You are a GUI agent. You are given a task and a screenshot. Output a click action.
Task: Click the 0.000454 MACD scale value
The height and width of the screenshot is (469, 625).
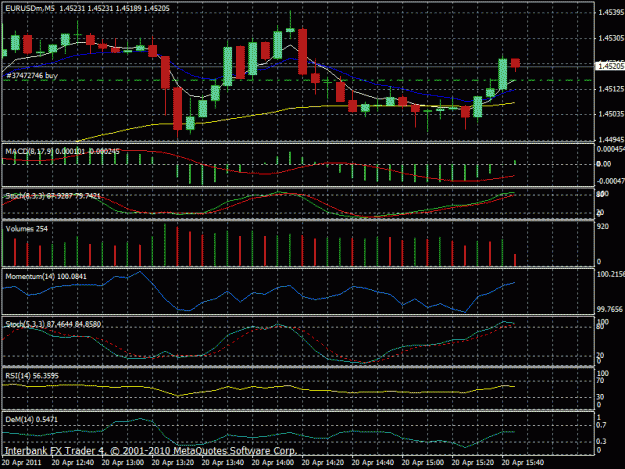point(611,149)
